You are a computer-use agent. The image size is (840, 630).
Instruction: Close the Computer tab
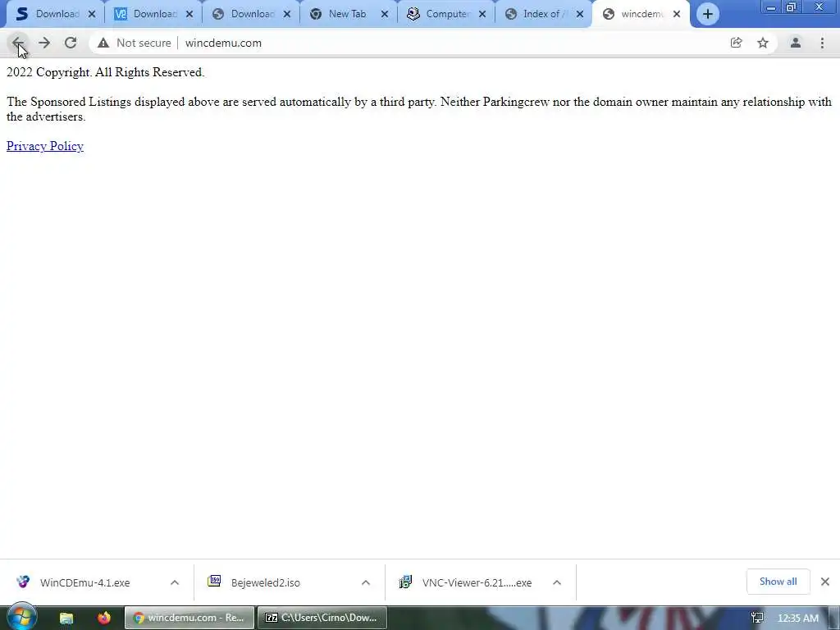(x=482, y=14)
